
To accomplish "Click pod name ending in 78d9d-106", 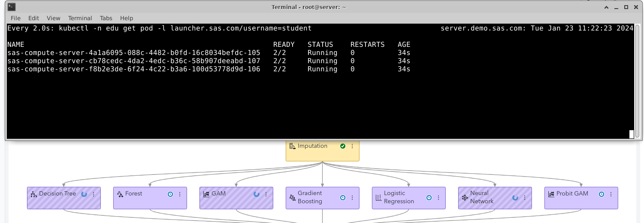I will coord(134,69).
